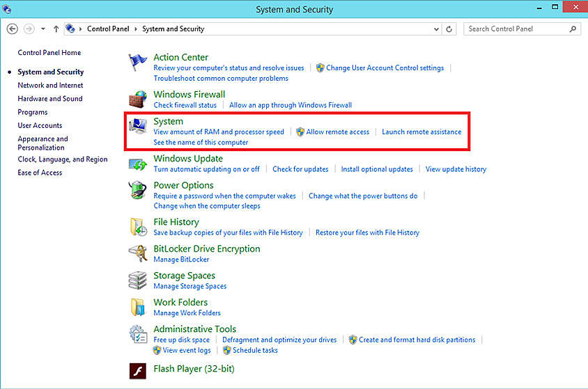This screenshot has height=389, width=588.
Task: Select System and Security in sidebar
Action: tap(51, 72)
